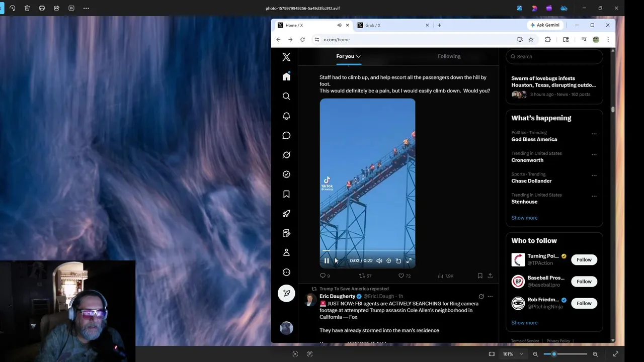Mute the Home / X tab audio
Screen dimensions: 644x362
(339, 25)
